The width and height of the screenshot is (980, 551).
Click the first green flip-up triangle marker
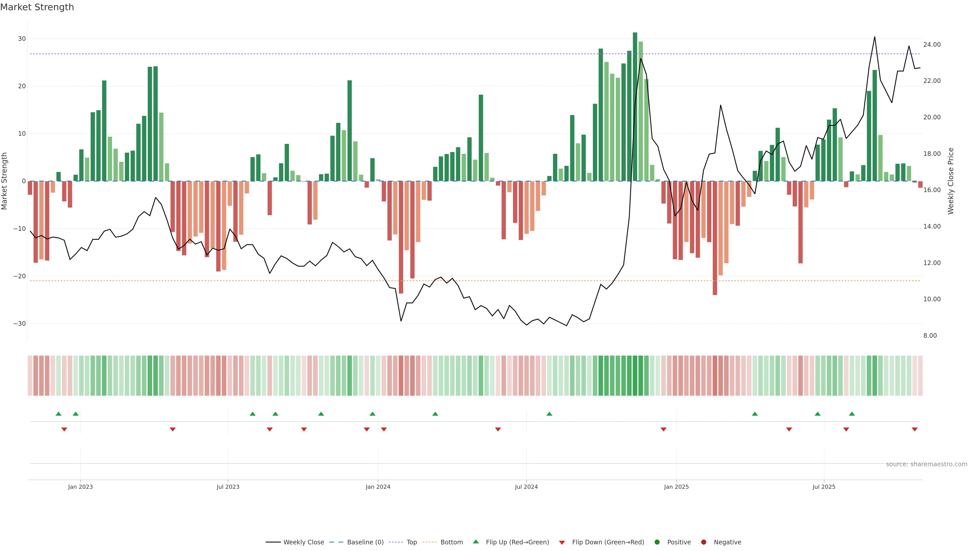pyautogui.click(x=58, y=414)
